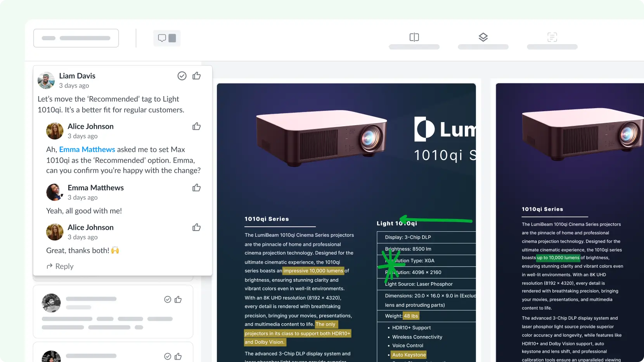Select the green 'up to 10,000 lumens' highlight
644x362 pixels.
pos(558,258)
